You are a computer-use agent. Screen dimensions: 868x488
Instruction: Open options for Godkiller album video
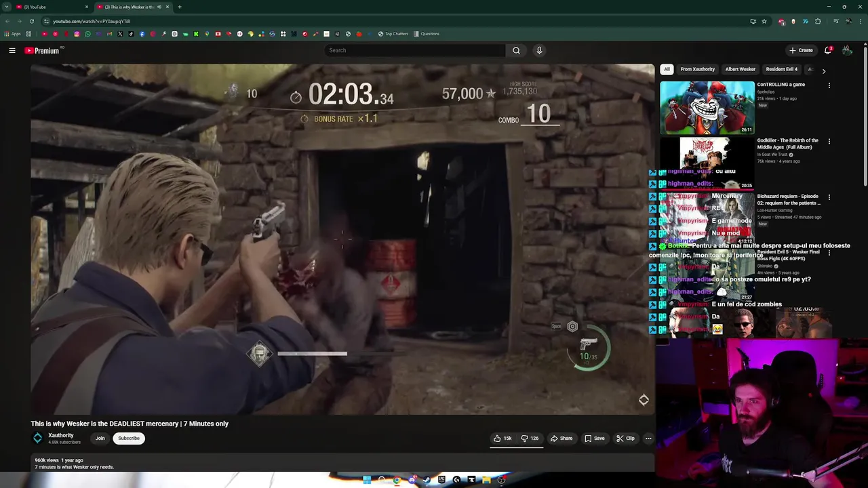(x=829, y=142)
